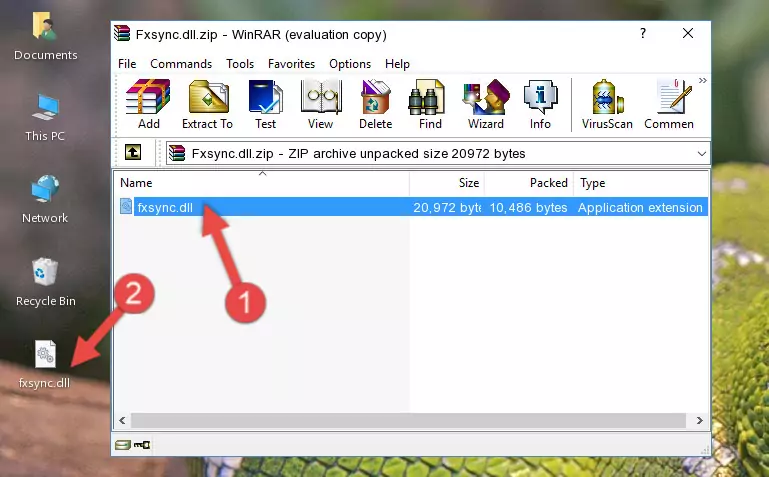Click the WinRAR title bar icon
Screen dimensions: 769x477
point(122,33)
